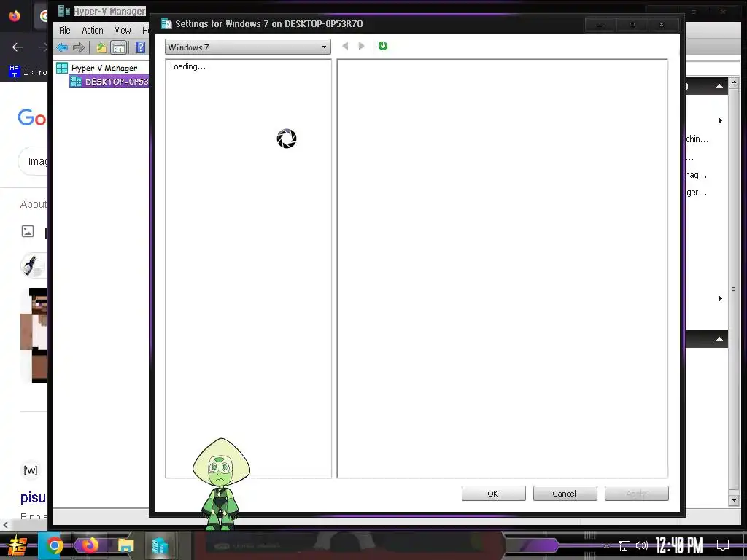Screen dimensions: 747x560
Task: Click the Actions pane scrollbar up arrow
Action: tap(734, 82)
